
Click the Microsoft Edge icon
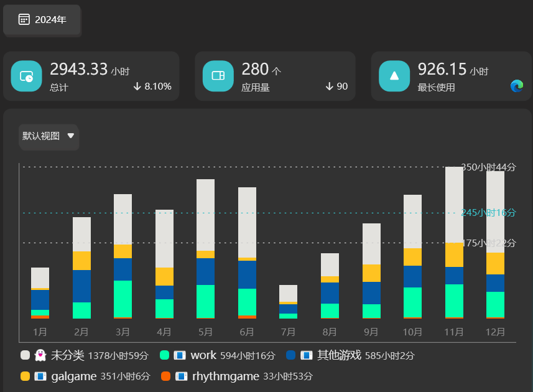pyautogui.click(x=517, y=86)
